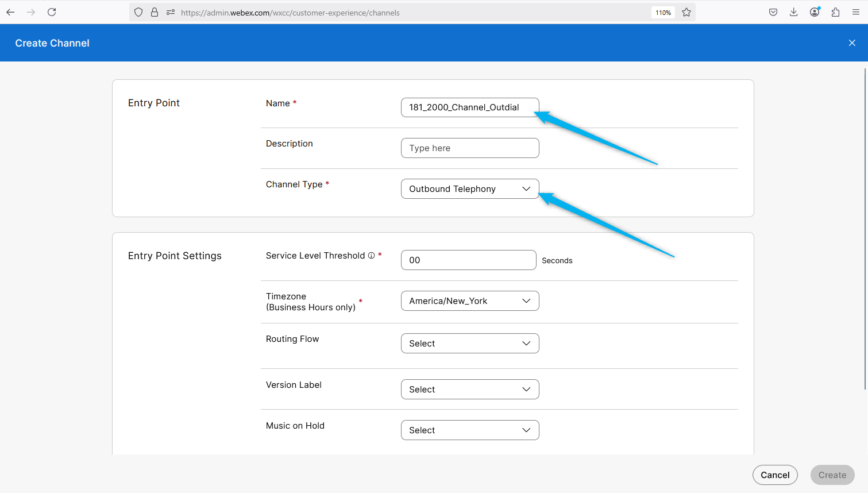Bookmark this page with the star icon
This screenshot has height=493, width=868.
[686, 12]
